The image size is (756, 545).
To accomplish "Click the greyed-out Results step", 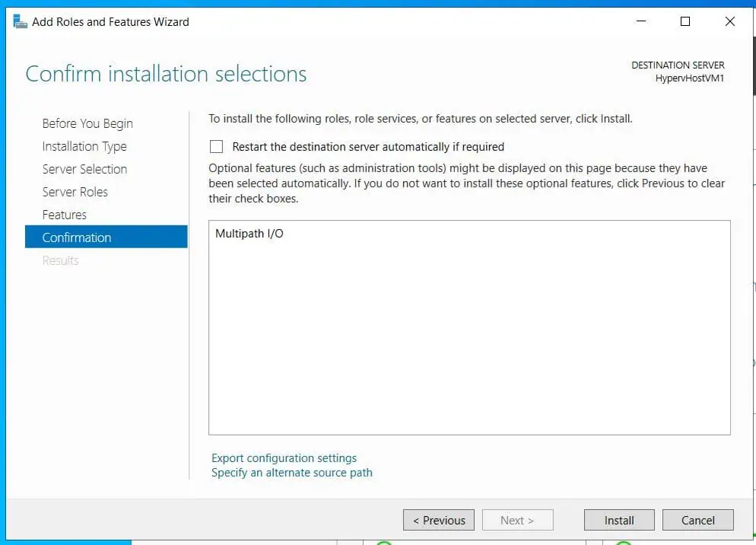I will 60,260.
